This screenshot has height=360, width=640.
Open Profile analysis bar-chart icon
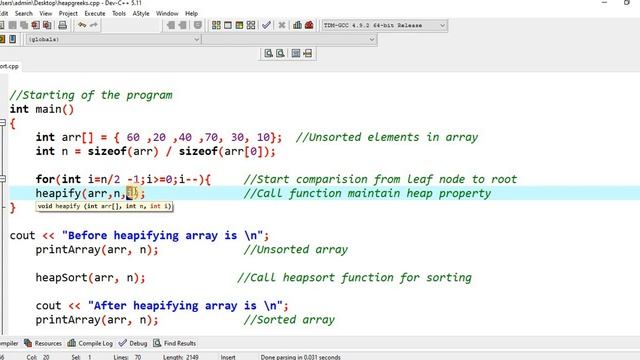pos(297,25)
